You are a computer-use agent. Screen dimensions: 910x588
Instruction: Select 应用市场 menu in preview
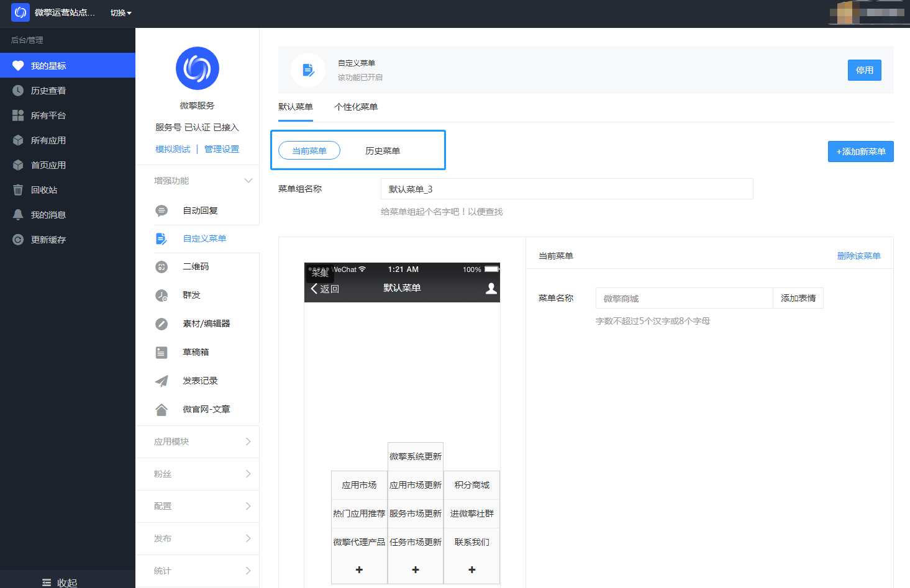359,485
